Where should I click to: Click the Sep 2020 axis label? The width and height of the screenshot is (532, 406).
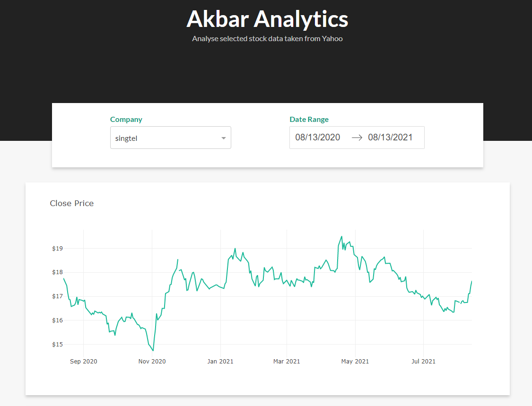83,361
